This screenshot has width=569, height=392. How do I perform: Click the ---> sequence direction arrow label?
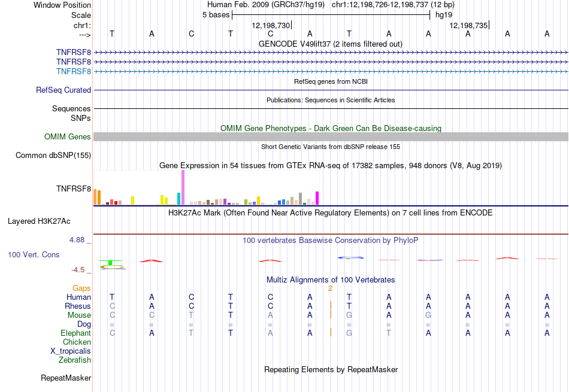tap(85, 35)
